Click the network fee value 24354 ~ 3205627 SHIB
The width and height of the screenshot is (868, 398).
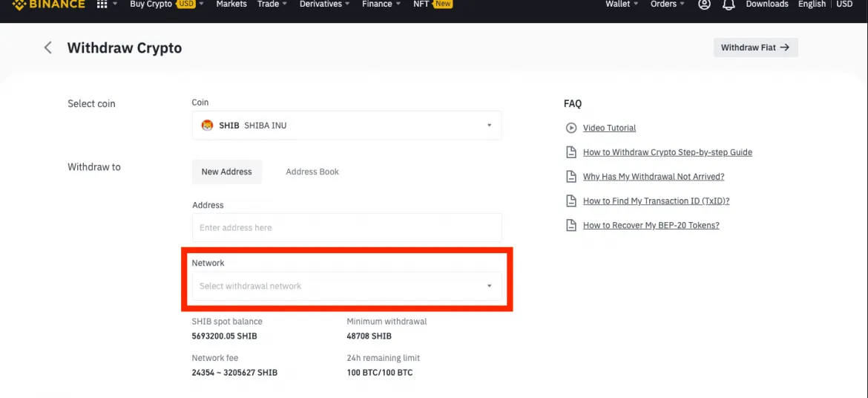(x=234, y=373)
